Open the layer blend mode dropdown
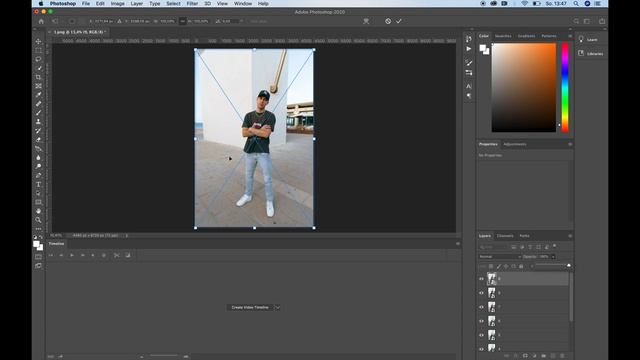The width and height of the screenshot is (640, 360). 500,257
